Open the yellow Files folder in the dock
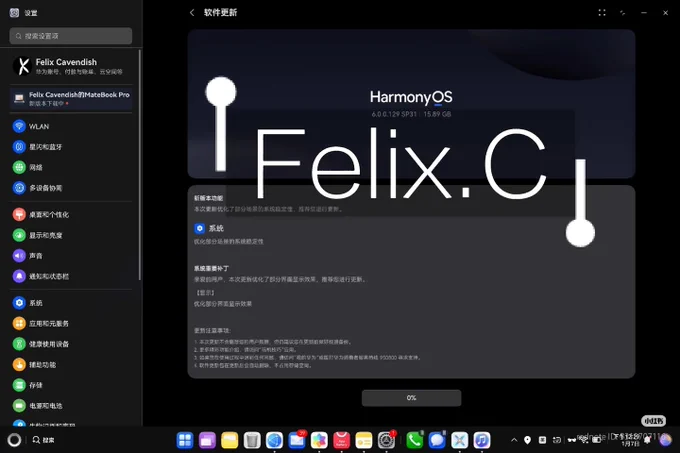 (229, 440)
